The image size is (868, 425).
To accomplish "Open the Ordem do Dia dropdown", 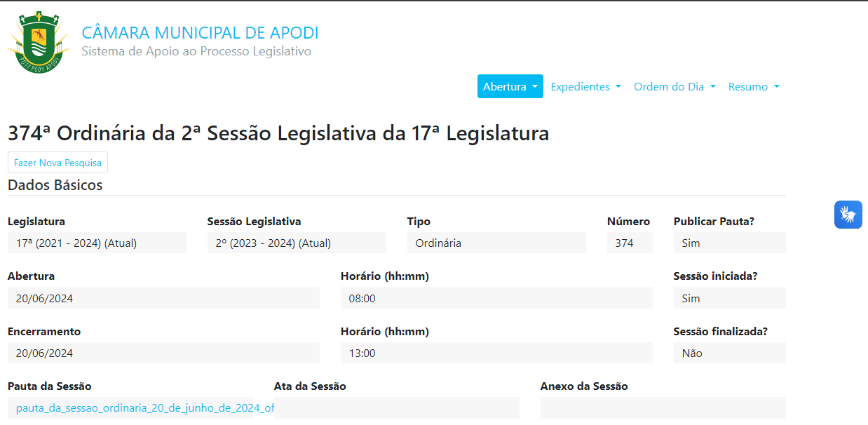I will [674, 86].
